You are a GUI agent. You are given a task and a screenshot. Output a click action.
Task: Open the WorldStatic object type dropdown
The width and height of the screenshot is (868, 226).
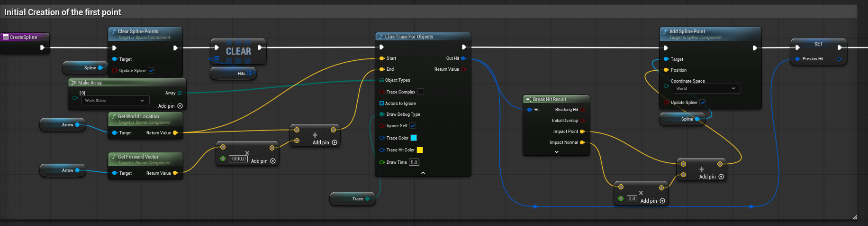pyautogui.click(x=115, y=101)
